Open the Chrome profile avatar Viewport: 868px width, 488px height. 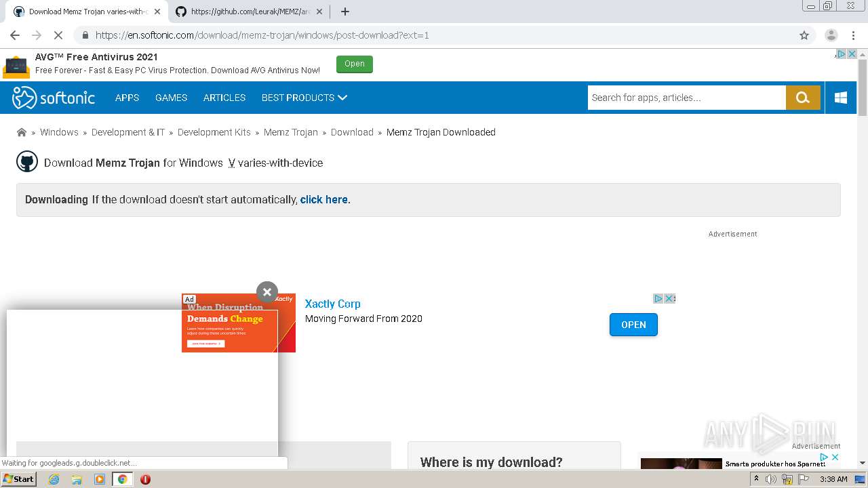pos(831,35)
